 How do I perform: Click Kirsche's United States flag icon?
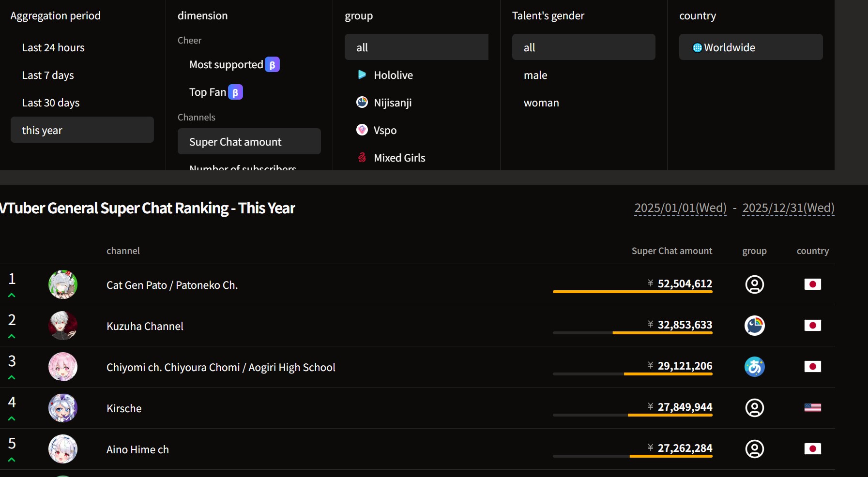click(812, 408)
